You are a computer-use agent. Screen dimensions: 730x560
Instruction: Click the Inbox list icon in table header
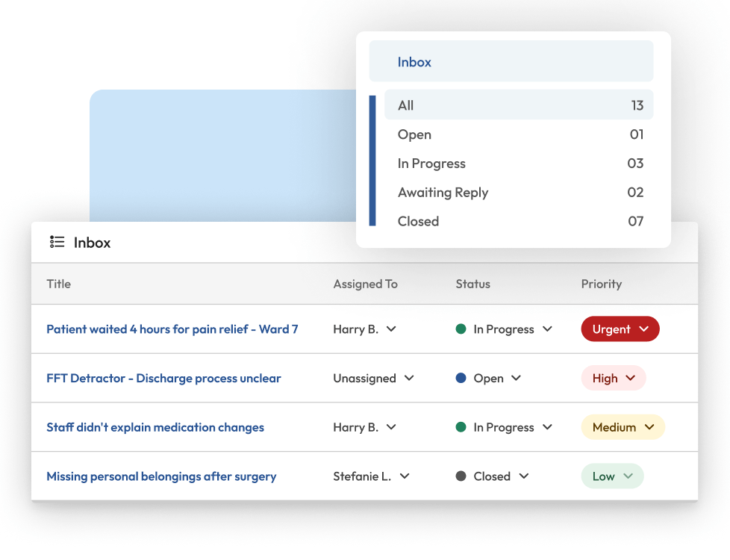pos(57,242)
